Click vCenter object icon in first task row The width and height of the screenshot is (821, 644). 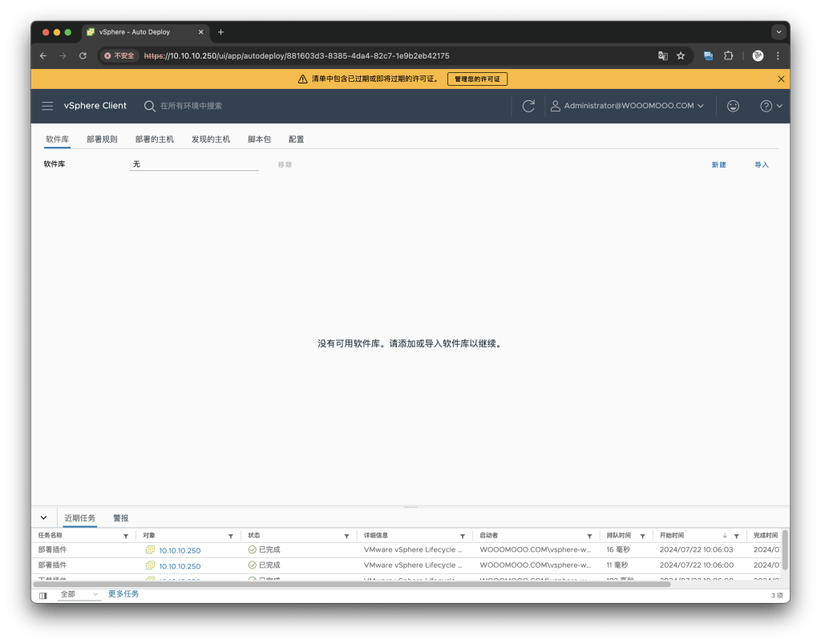point(150,549)
